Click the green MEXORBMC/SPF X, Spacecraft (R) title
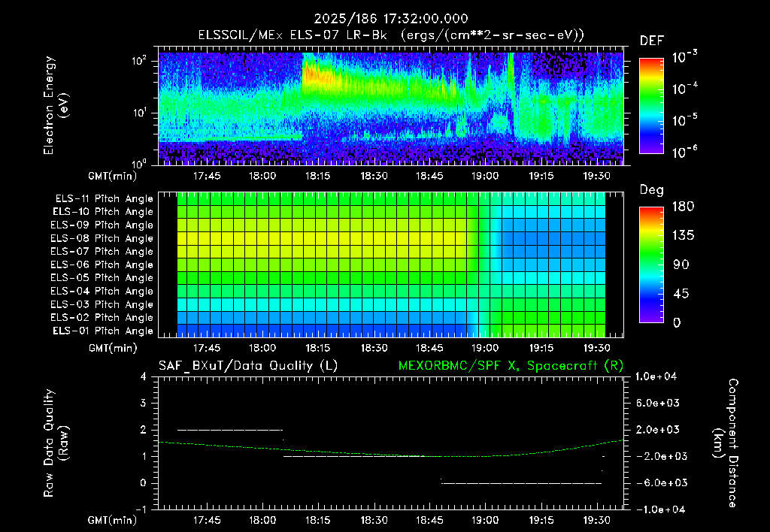Viewport: 770px width, 532px height. (511, 366)
